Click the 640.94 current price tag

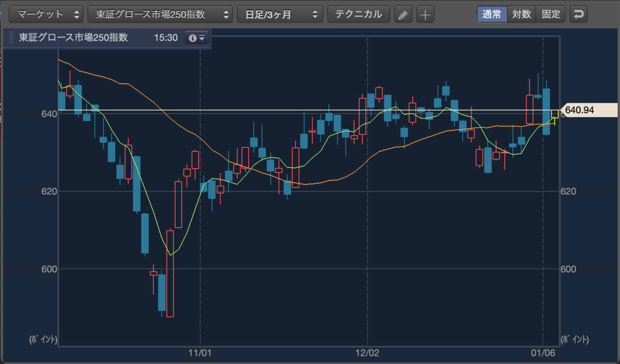click(x=588, y=110)
